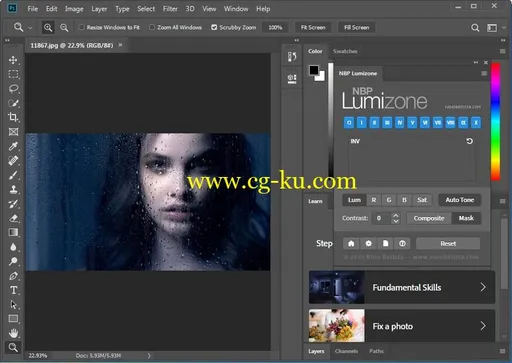Viewport: 512px width, 363px height.
Task: Open the Layer menu
Action: (99, 9)
